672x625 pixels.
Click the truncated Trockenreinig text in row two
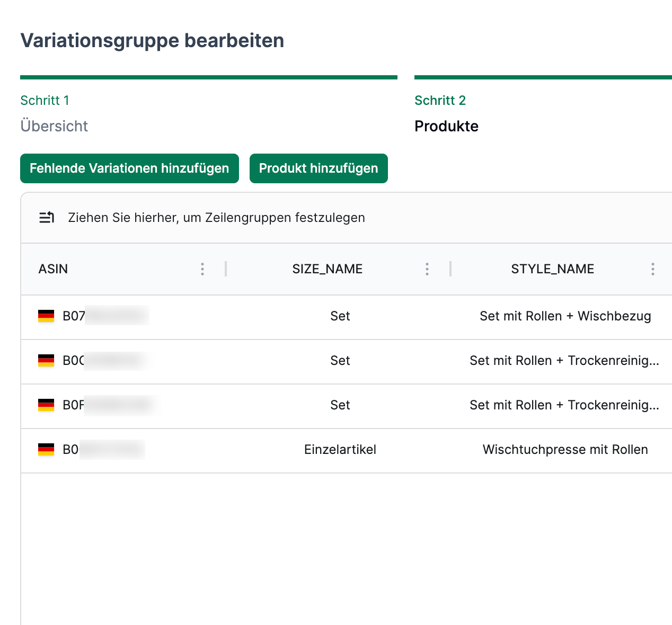pos(565,361)
